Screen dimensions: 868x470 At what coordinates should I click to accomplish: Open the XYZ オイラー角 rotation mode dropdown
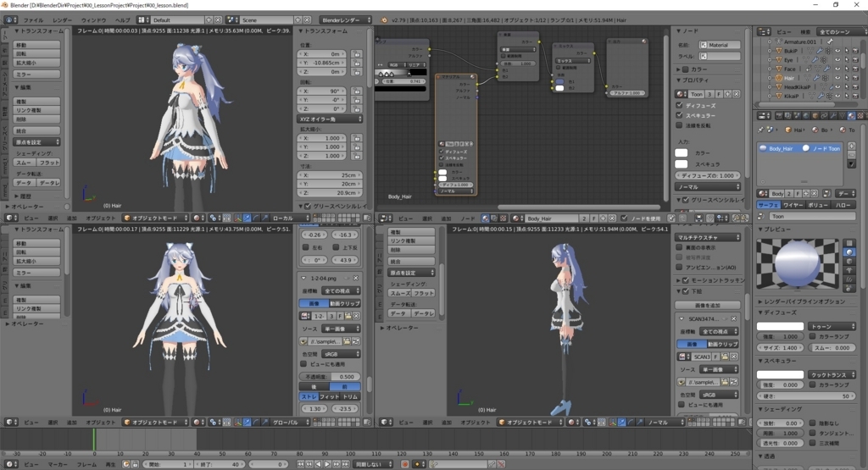pos(331,119)
